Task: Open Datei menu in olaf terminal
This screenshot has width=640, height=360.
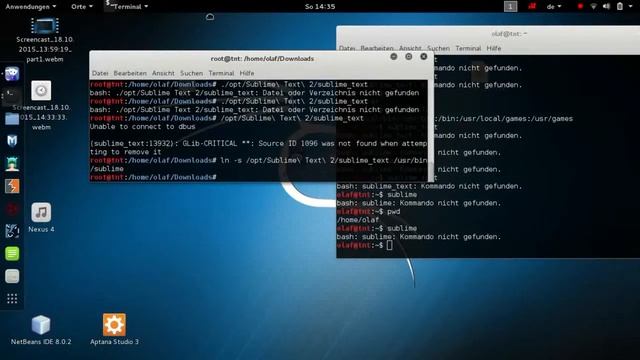Action: (347, 48)
